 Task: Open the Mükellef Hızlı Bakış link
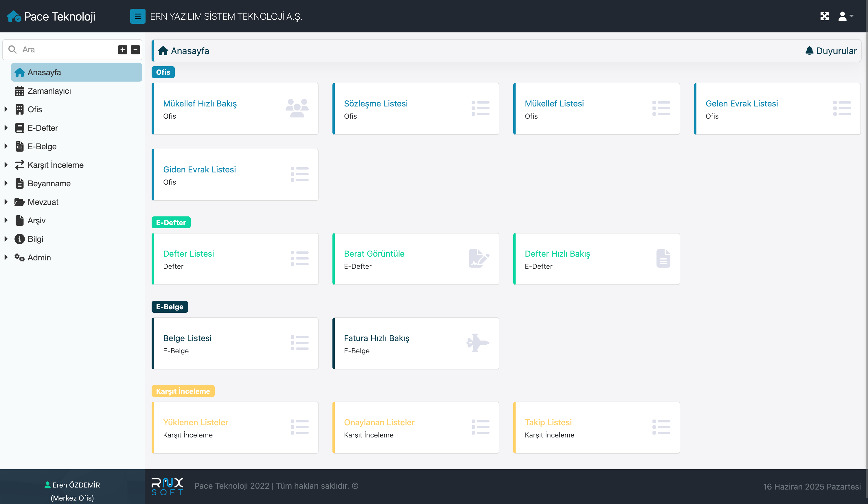click(x=200, y=104)
